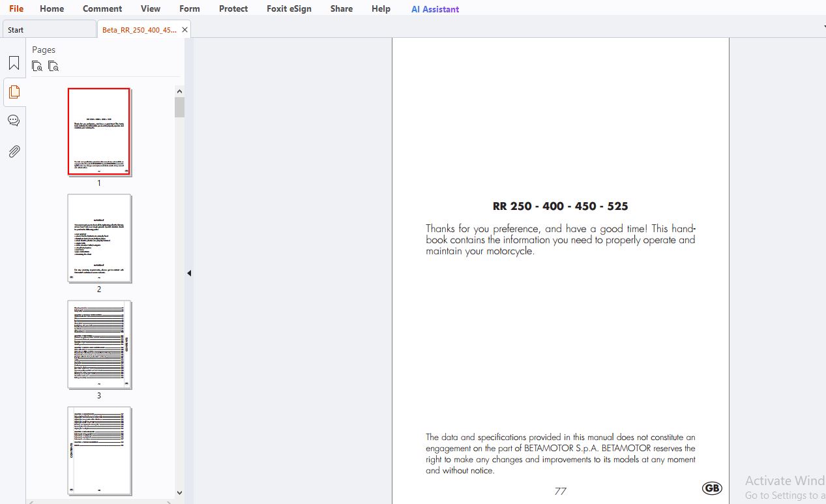
Task: Select page 3 thumbnail
Action: 99,344
